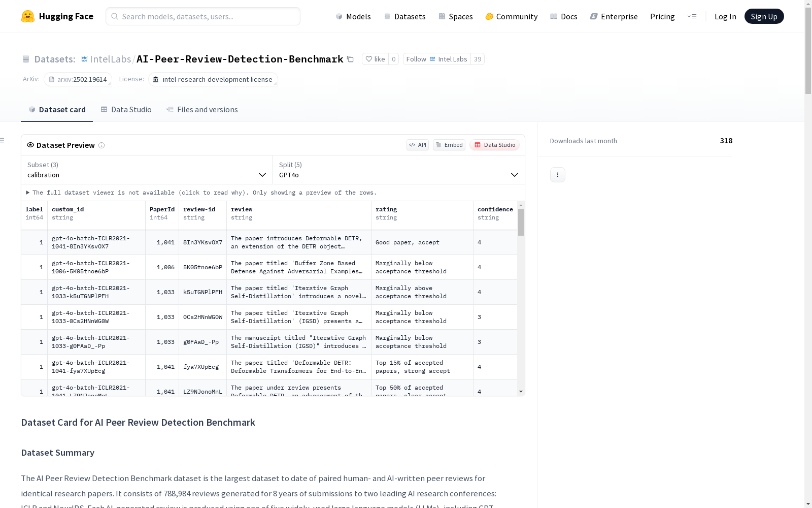Image resolution: width=812 pixels, height=508 pixels.
Task: Open the Pricing page
Action: pos(662,16)
